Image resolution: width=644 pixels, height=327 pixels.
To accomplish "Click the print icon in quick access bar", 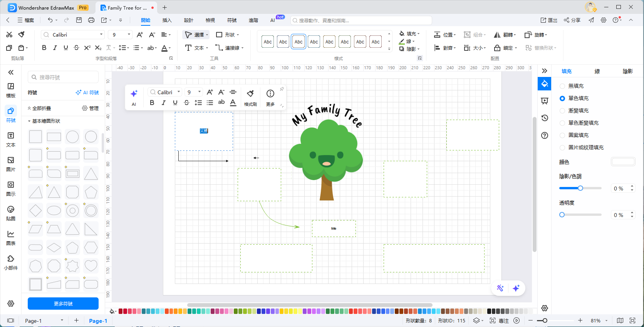I will pyautogui.click(x=91, y=20).
